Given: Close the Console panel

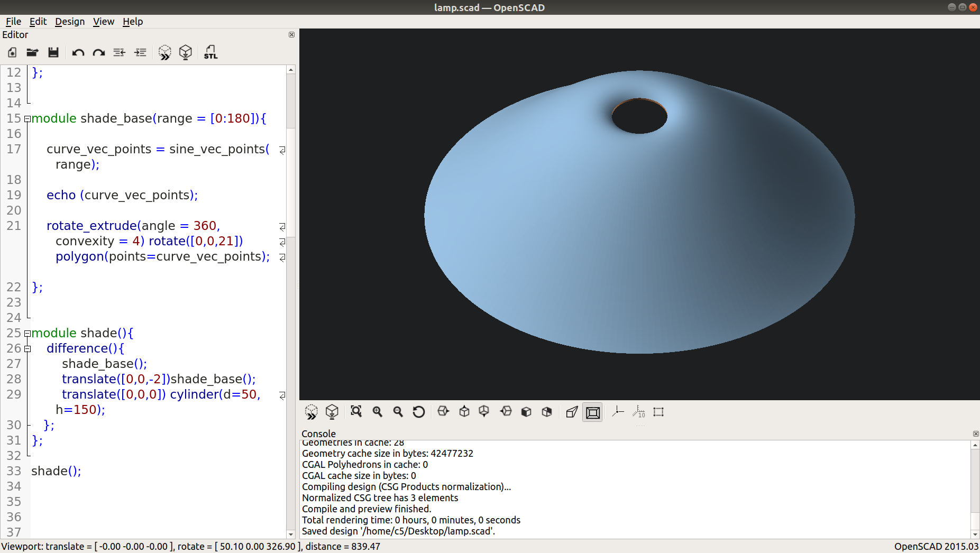Looking at the screenshot, I should 975,434.
